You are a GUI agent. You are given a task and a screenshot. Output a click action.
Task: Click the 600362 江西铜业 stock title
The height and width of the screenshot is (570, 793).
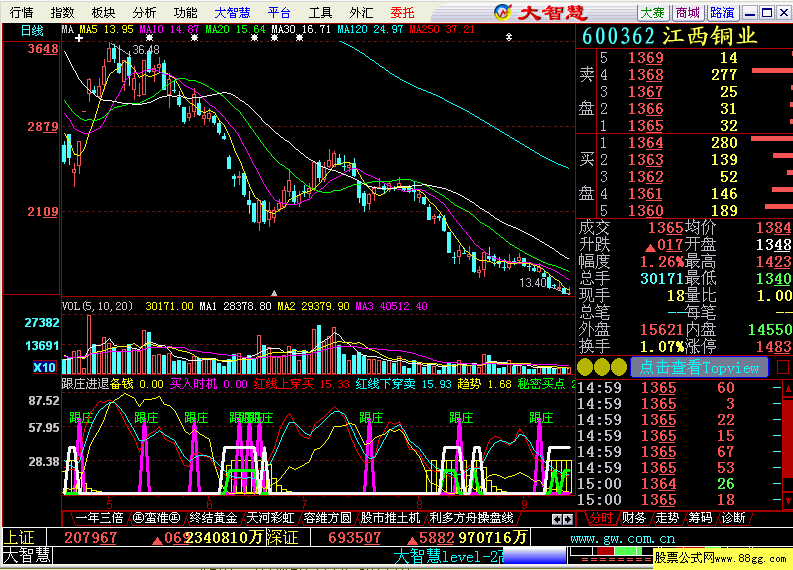click(669, 36)
